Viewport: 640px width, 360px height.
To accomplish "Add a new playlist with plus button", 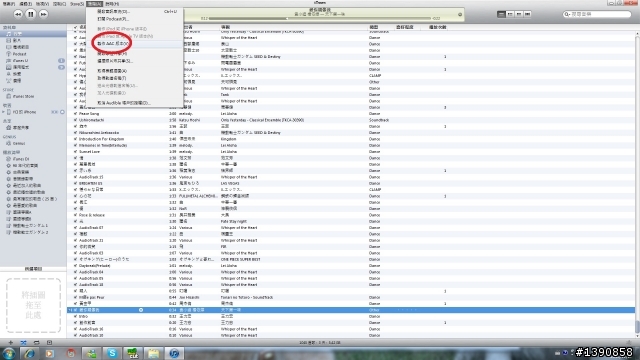I will point(11,342).
